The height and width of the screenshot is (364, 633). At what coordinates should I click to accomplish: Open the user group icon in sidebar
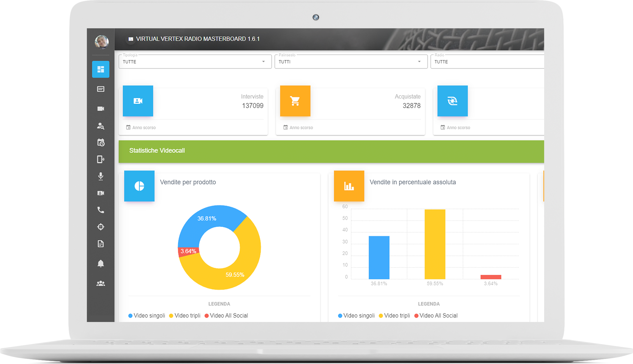101,283
